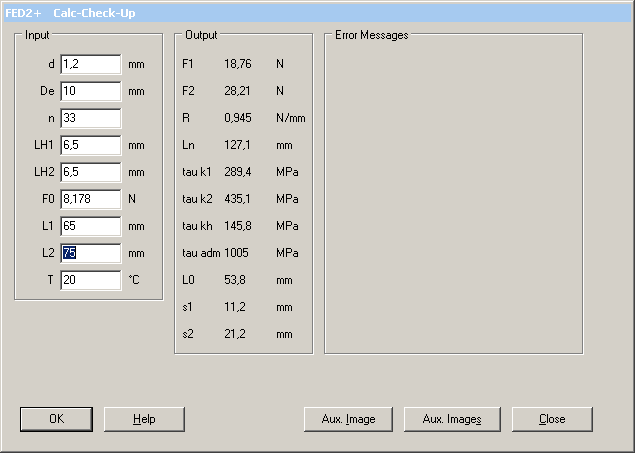
Task: Click the n coil count field
Action: pyautogui.click(x=90, y=118)
